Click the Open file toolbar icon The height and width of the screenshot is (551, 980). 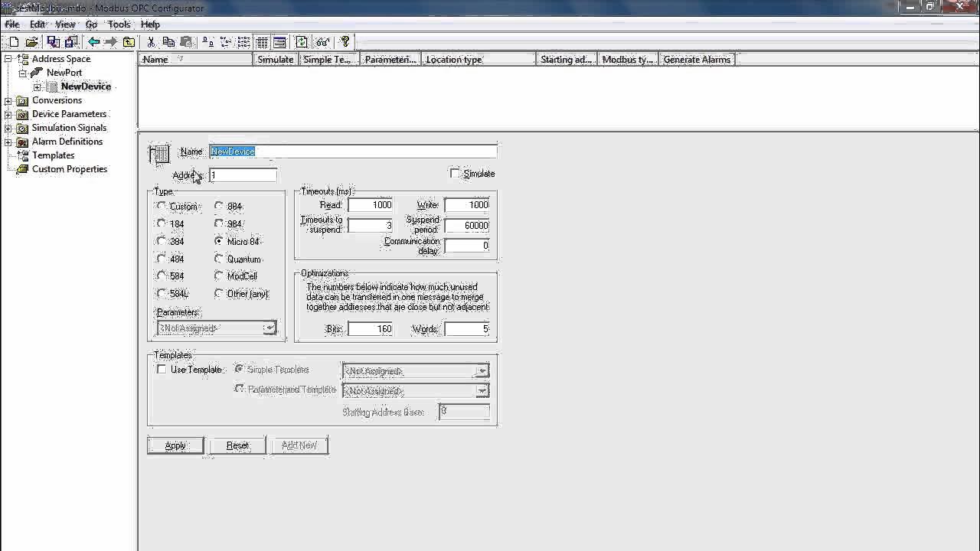point(32,42)
